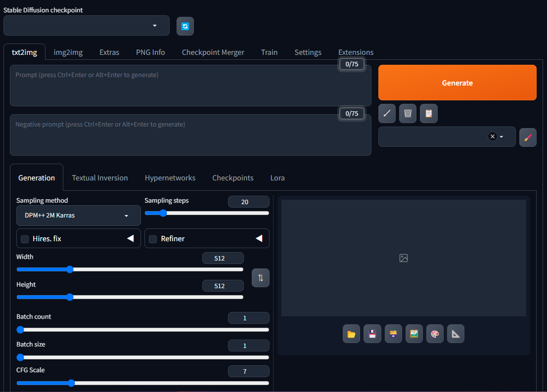Enable the Refiner checkbox
The image size is (547, 392).
tap(152, 239)
